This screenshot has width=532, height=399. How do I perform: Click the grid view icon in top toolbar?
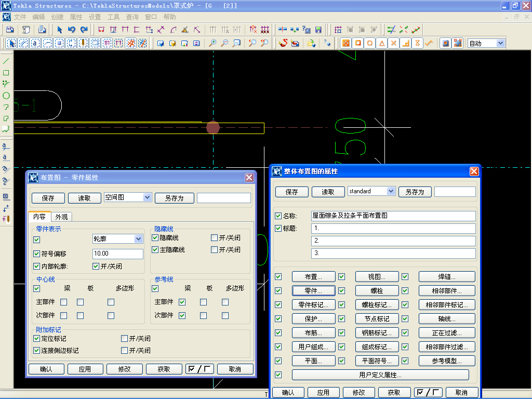click(338, 30)
